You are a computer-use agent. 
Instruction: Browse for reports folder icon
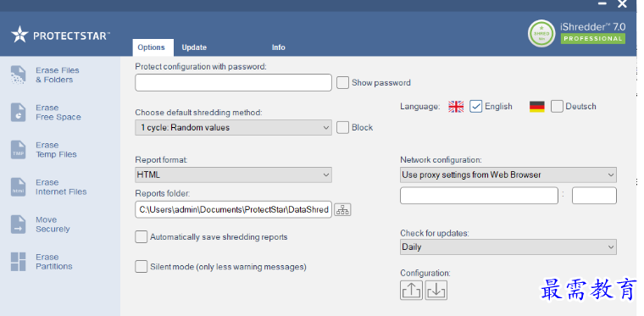[342, 210]
